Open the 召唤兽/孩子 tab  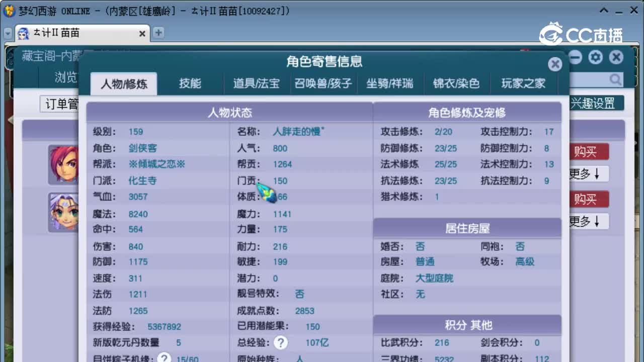point(323,83)
